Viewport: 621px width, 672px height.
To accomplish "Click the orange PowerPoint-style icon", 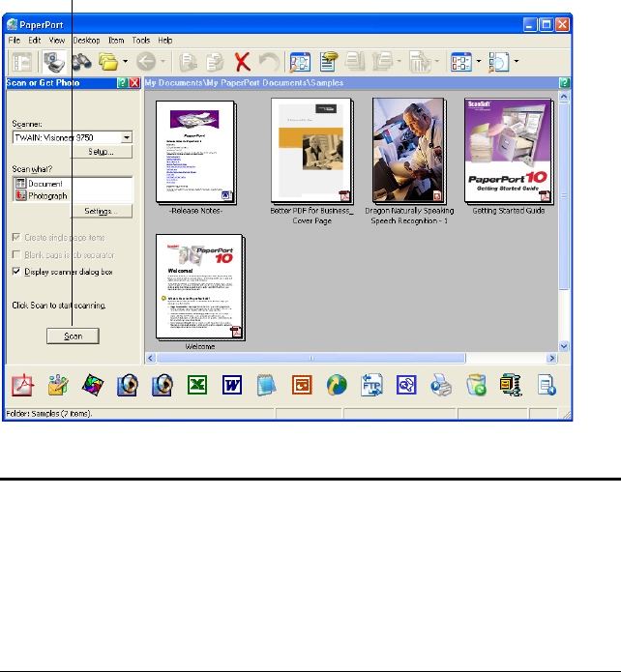I will point(302,385).
